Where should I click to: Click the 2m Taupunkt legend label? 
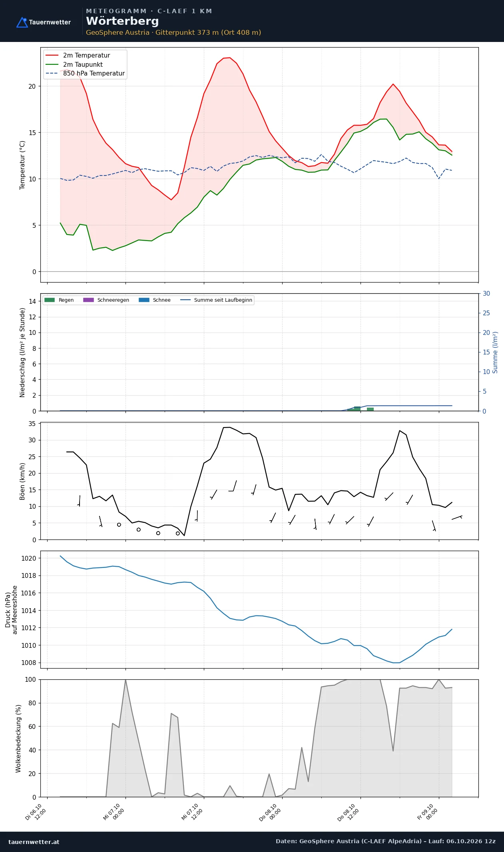(83, 64)
